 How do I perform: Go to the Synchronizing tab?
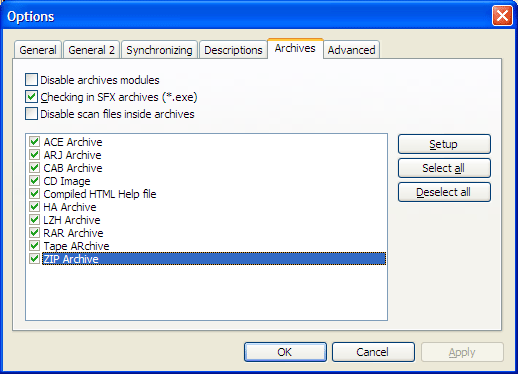coord(159,50)
